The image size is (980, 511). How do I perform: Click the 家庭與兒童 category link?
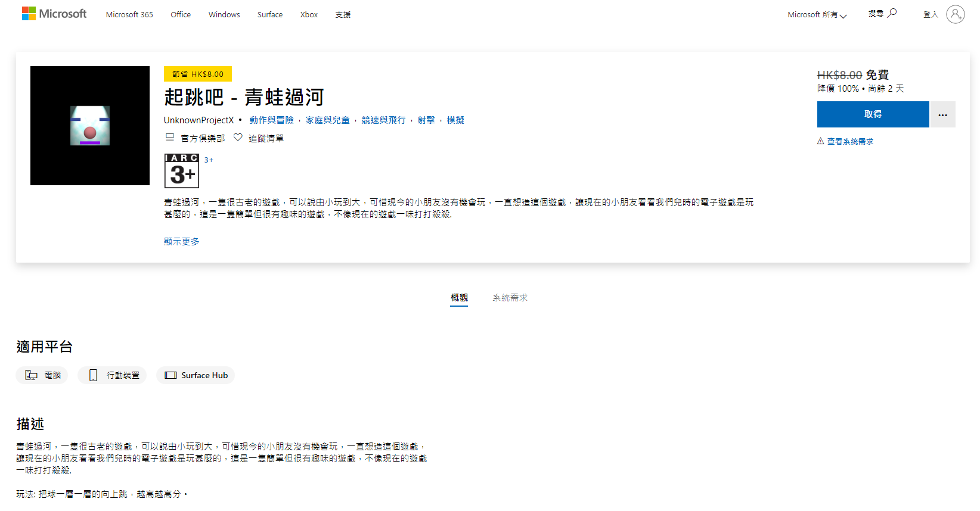coord(327,120)
